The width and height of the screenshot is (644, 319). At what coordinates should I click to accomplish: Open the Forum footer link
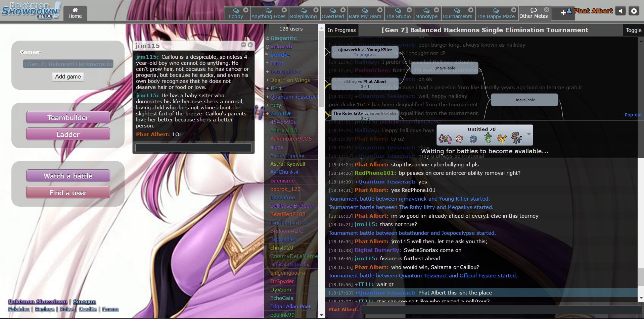coord(110,309)
